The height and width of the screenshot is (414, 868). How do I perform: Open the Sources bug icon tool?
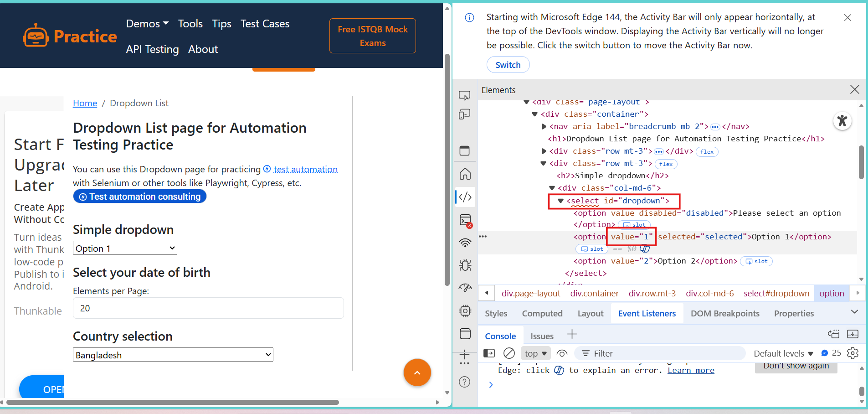(465, 265)
